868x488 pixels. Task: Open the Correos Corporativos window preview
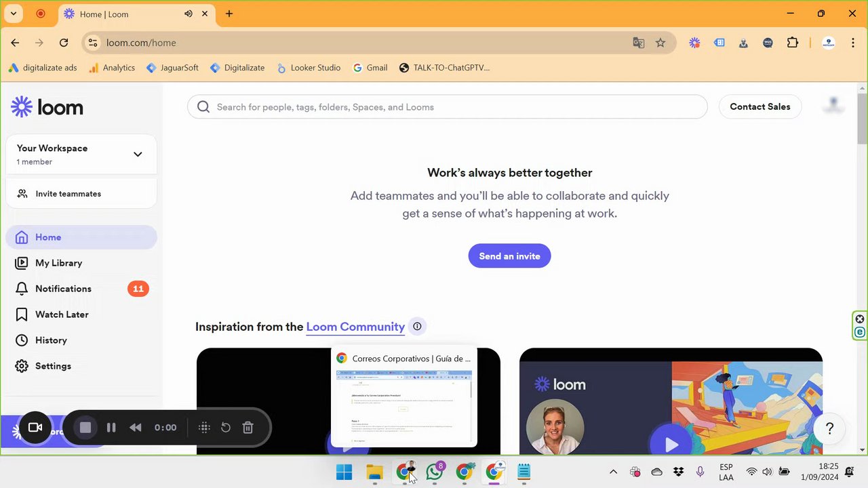(x=404, y=398)
